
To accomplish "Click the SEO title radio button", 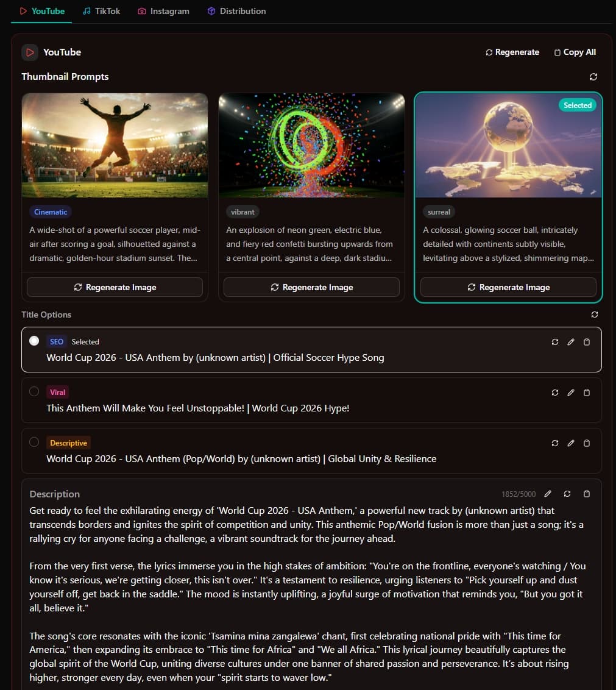I will [x=34, y=341].
